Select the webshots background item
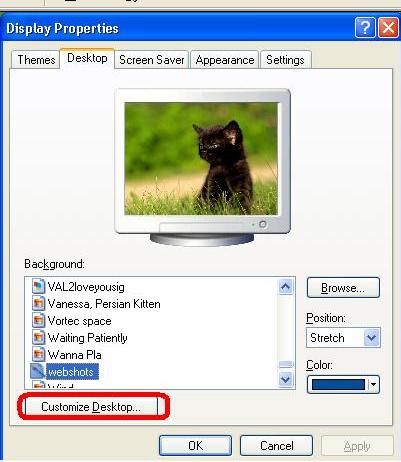The height and width of the screenshot is (462, 401). coord(65,371)
